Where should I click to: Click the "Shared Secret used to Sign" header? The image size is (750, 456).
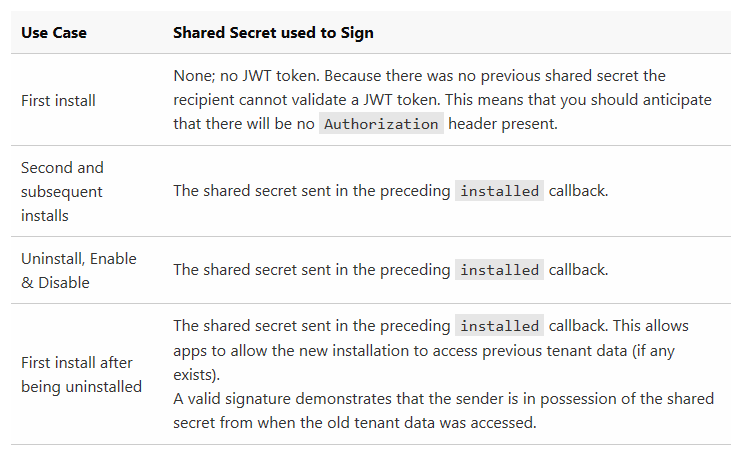click(x=273, y=33)
